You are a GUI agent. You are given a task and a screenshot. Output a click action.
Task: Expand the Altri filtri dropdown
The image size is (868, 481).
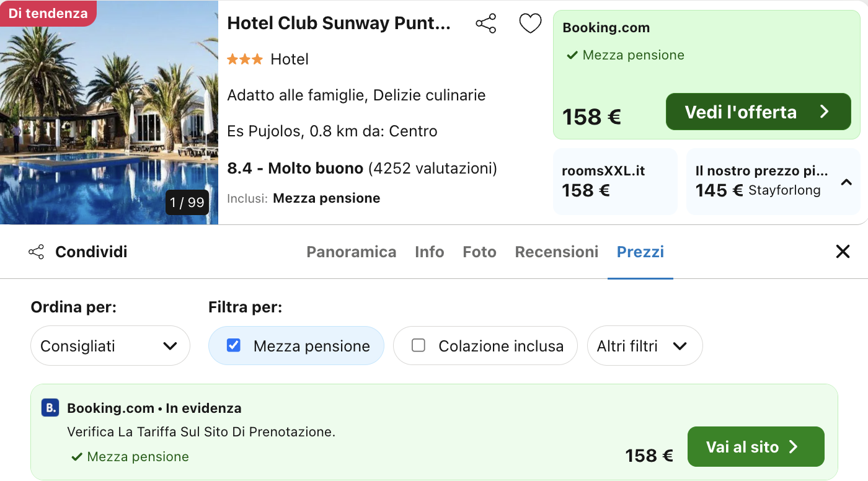pos(644,346)
